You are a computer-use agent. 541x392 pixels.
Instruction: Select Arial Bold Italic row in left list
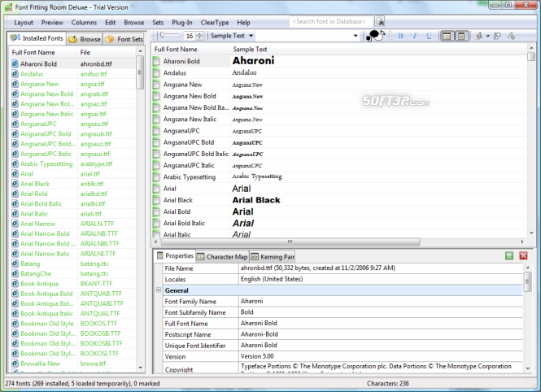(72, 204)
